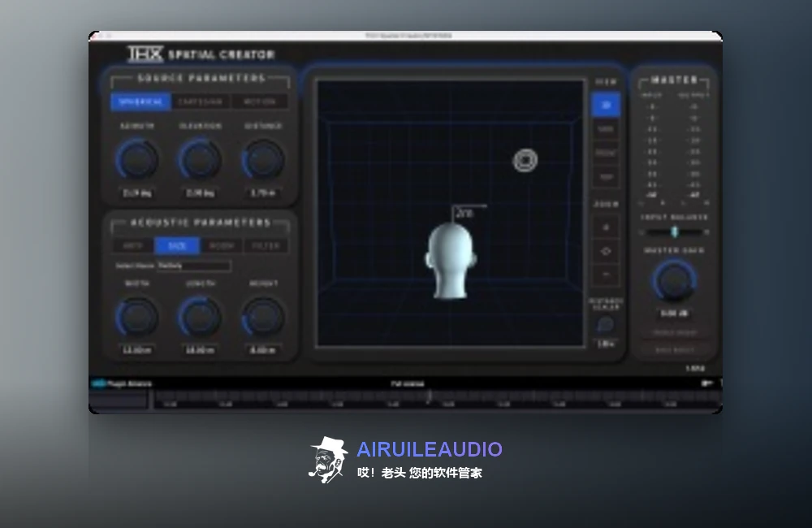The height and width of the screenshot is (528, 812).
Task: Click the timeline playhead marker
Action: [429, 396]
